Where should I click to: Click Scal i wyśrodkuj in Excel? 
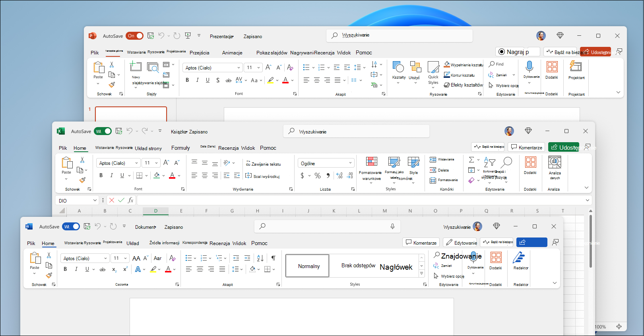[262, 176]
